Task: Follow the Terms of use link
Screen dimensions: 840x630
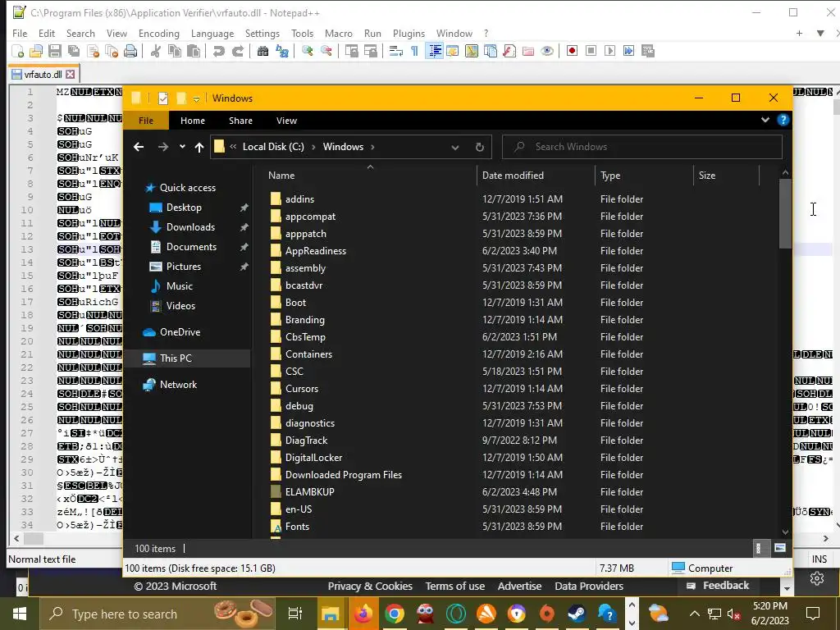Action: tap(454, 586)
